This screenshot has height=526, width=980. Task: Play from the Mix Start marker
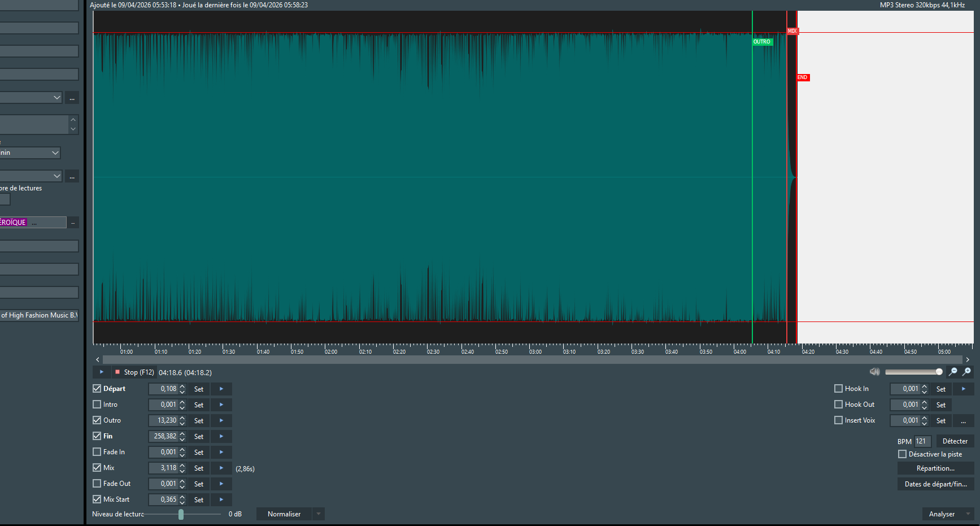[x=221, y=499]
